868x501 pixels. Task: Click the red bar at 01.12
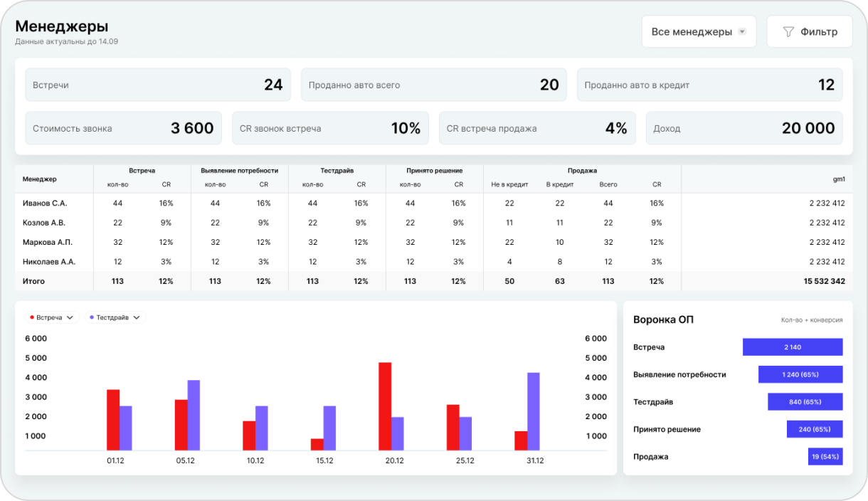(x=113, y=420)
